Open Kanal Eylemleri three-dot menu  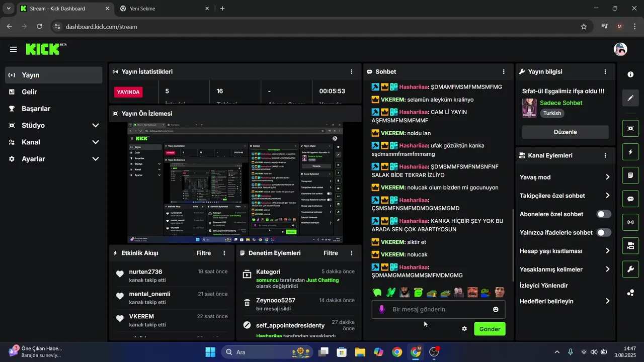coord(605,156)
